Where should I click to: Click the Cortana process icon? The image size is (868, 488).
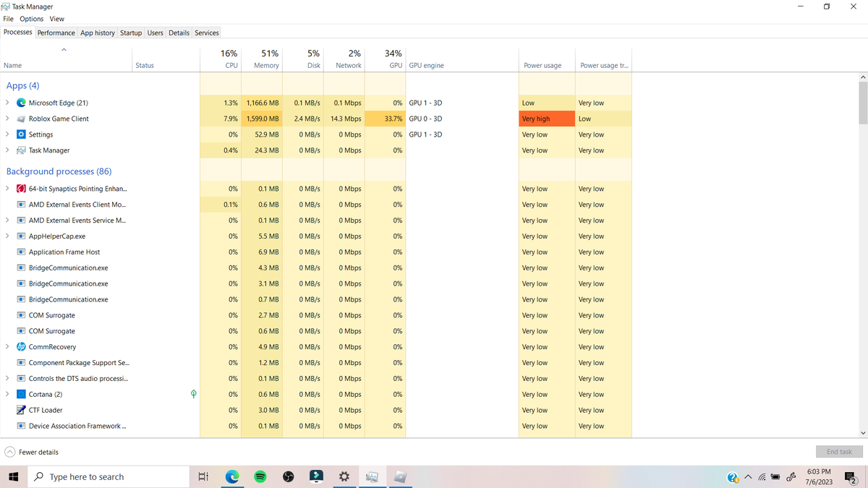[x=21, y=395]
